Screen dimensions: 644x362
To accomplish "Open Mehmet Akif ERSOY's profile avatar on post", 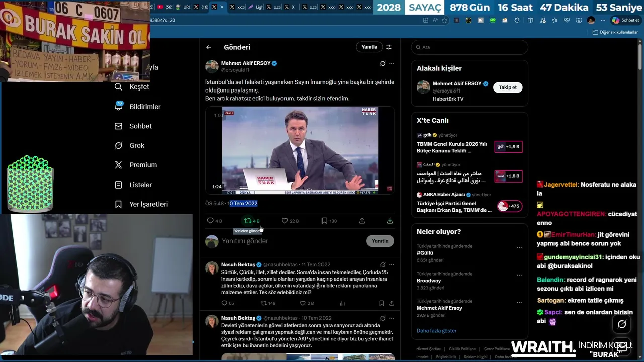I will point(212,67).
